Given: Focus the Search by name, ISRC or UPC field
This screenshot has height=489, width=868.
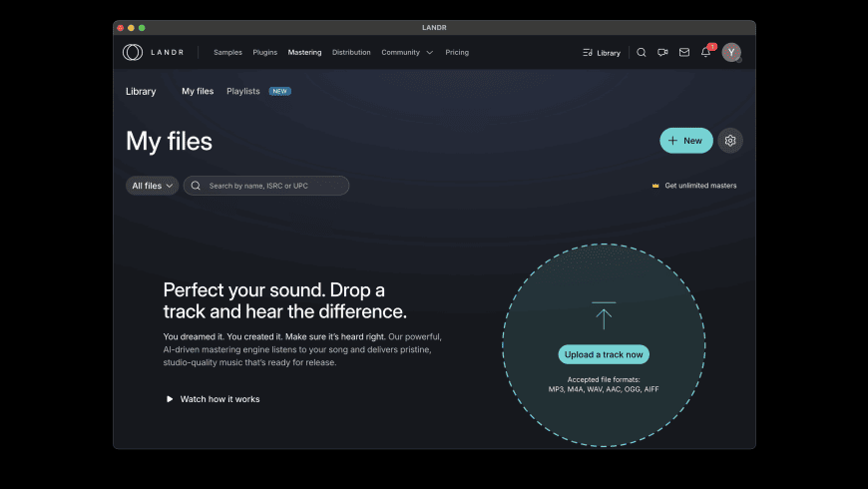Looking at the screenshot, I should tap(266, 186).
